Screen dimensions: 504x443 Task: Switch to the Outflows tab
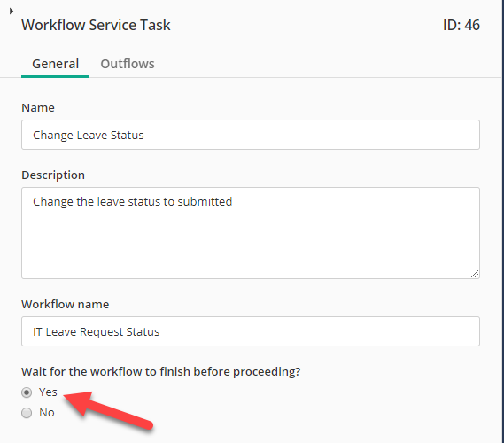click(x=128, y=64)
